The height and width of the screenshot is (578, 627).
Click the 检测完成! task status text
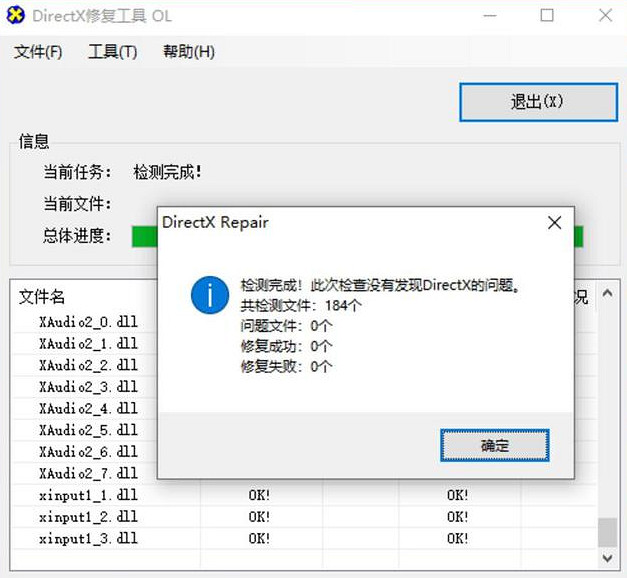click(x=167, y=172)
